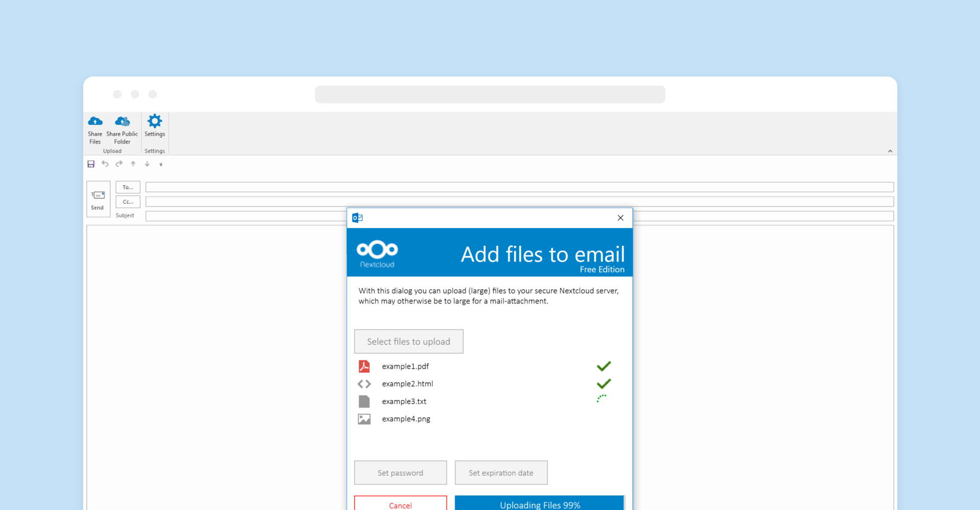The image size is (980, 510).
Task: Select the example2.html file name
Action: (407, 384)
